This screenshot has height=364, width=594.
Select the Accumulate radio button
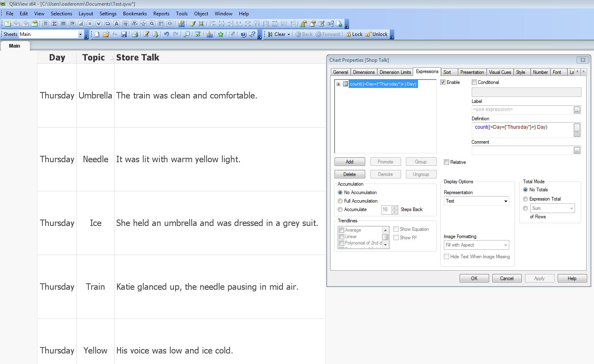click(x=340, y=209)
